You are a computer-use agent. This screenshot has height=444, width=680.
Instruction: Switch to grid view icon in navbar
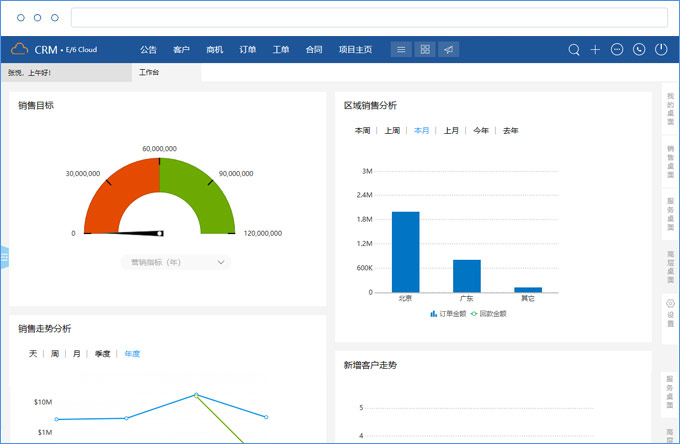pyautogui.click(x=425, y=49)
